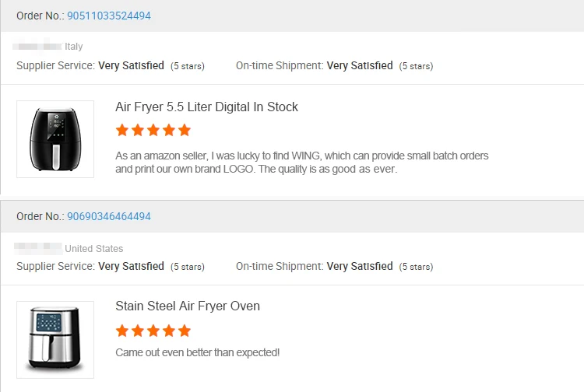Click first star of Stain Steel Oven rating
The height and width of the screenshot is (392, 584).
coord(122,331)
